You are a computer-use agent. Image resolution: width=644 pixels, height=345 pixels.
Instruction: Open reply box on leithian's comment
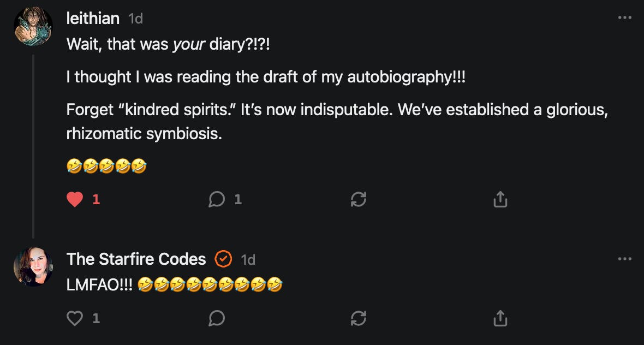point(217,200)
